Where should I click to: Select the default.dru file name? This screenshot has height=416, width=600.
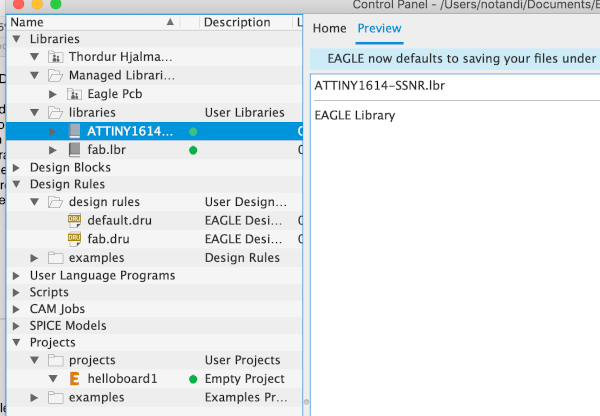click(x=119, y=220)
